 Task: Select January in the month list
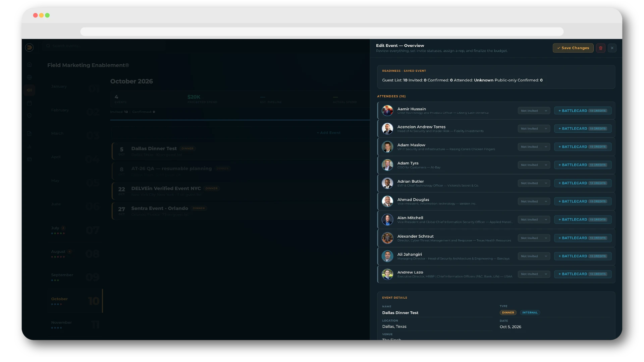[x=75, y=88]
